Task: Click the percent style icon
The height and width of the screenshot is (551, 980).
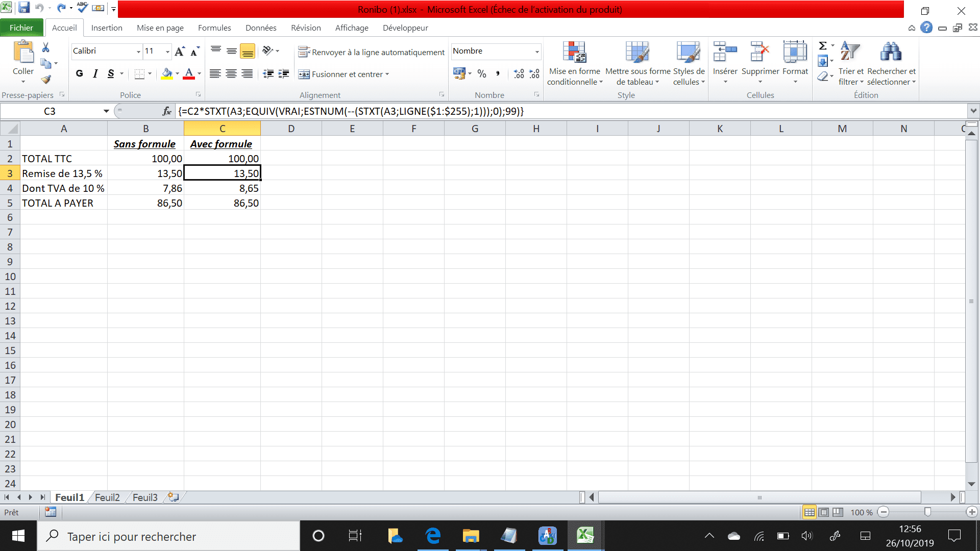Action: [481, 74]
